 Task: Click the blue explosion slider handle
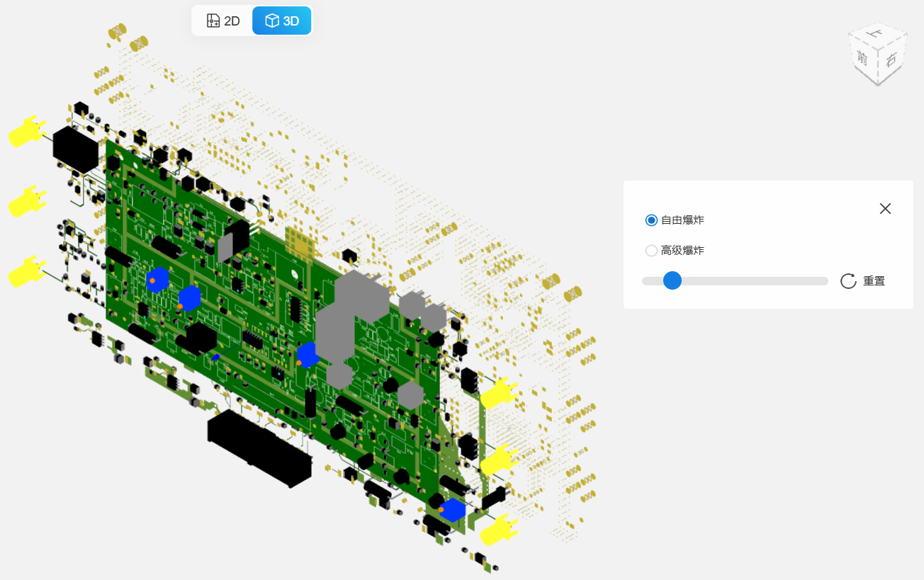[x=672, y=281]
